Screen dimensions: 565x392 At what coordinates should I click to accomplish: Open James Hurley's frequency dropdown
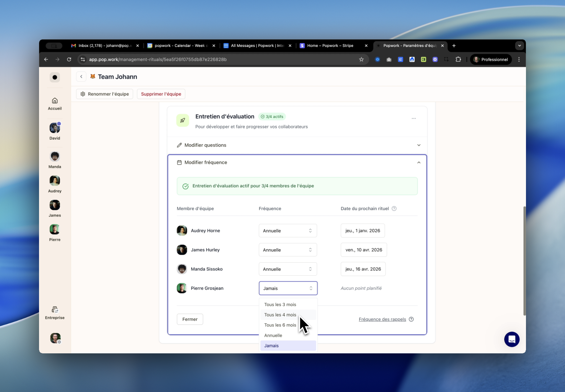tap(288, 250)
